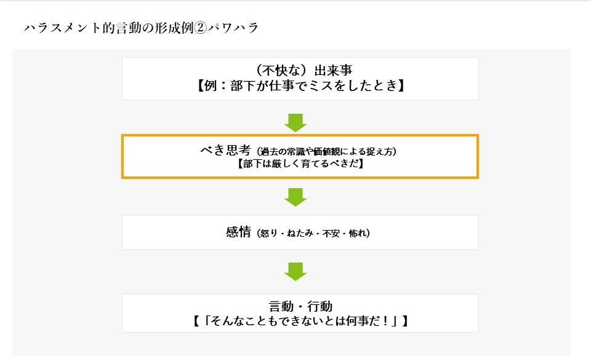Click the quote そんなこともできないとは何事だ!

tap(300, 320)
